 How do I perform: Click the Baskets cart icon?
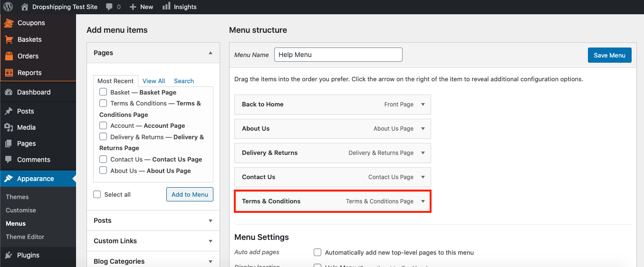point(9,39)
